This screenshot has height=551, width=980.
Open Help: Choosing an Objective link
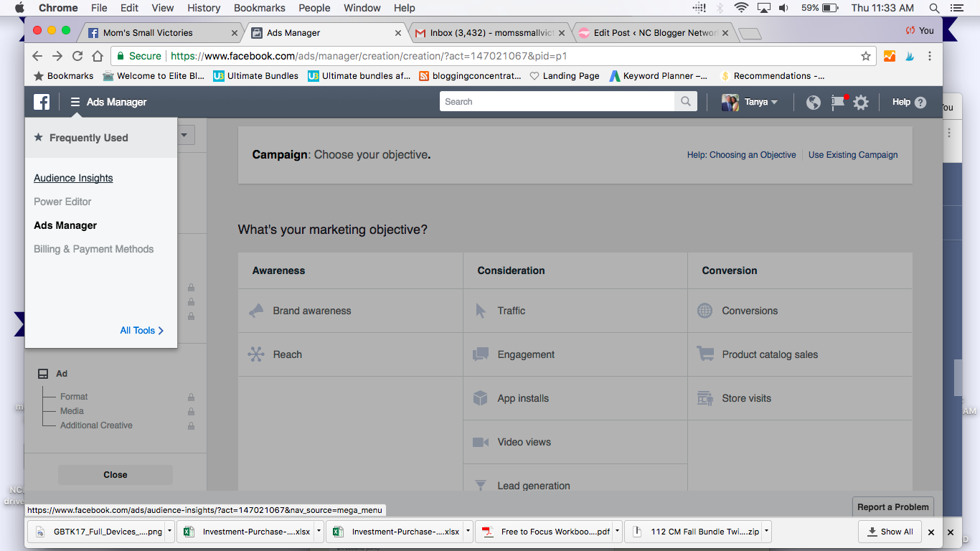(x=741, y=155)
